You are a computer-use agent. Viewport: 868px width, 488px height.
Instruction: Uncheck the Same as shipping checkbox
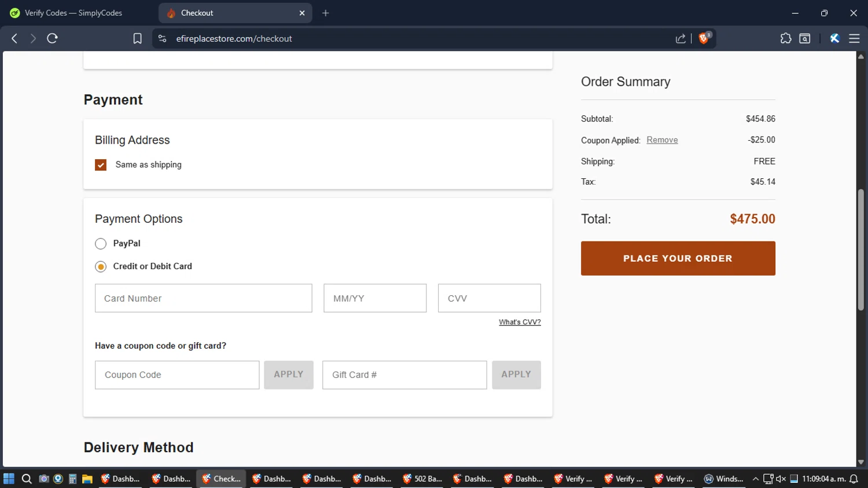click(x=101, y=165)
